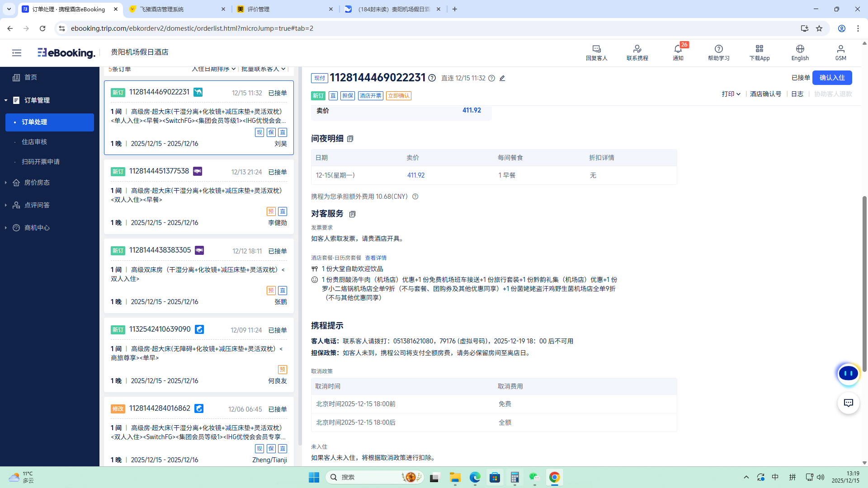Viewport: 868px width, 488px height.
Task: Collapse the 订单管理 sidebar section
Action: click(37, 100)
